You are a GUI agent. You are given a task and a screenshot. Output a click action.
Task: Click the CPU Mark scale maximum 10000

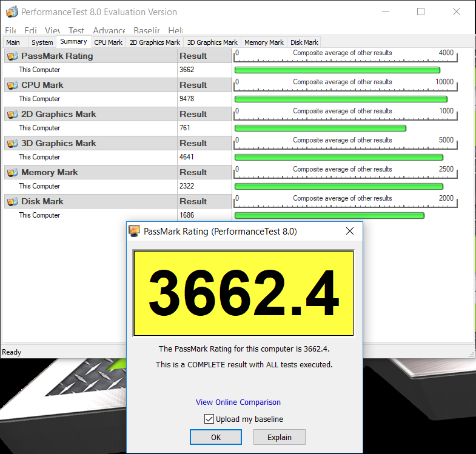[x=444, y=82]
